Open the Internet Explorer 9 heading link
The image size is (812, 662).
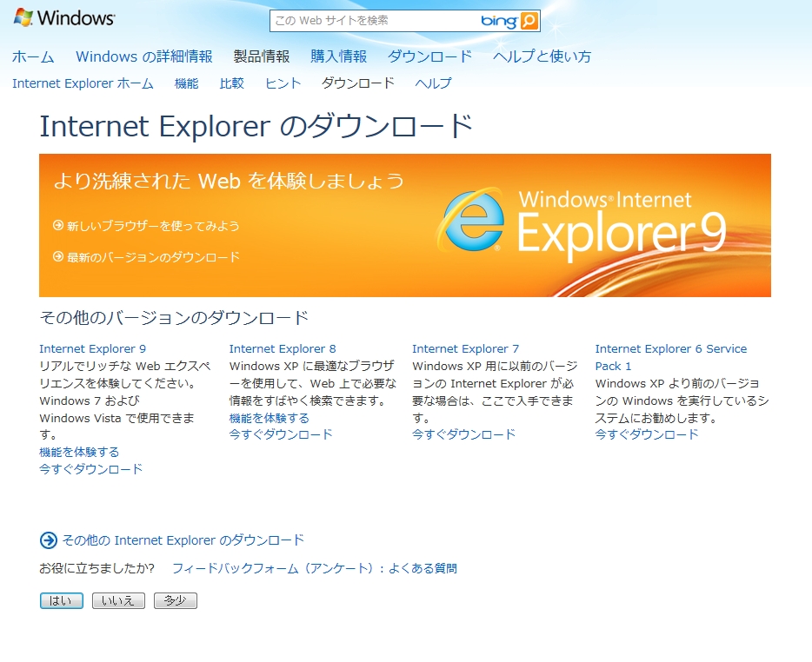point(93,349)
